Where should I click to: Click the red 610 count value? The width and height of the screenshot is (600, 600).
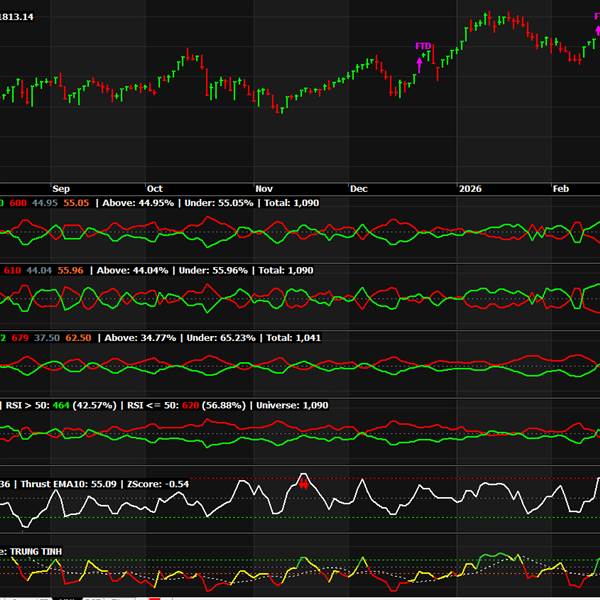click(x=12, y=270)
